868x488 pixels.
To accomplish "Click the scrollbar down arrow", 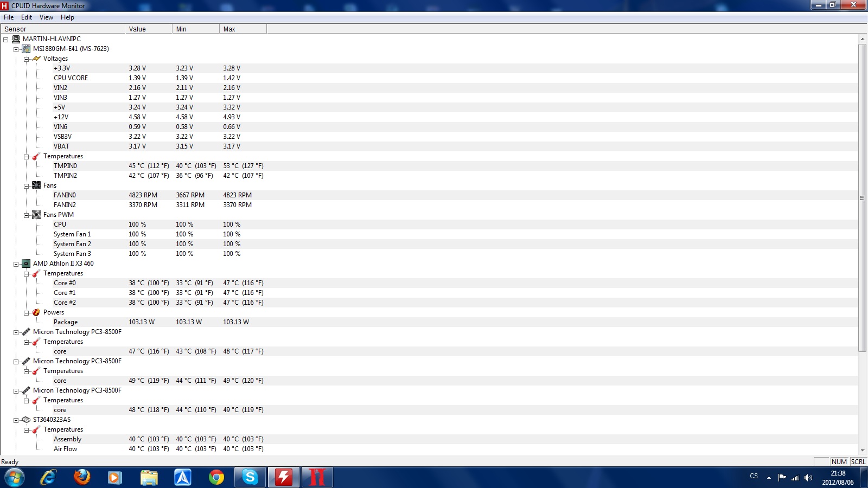I will 862,450.
